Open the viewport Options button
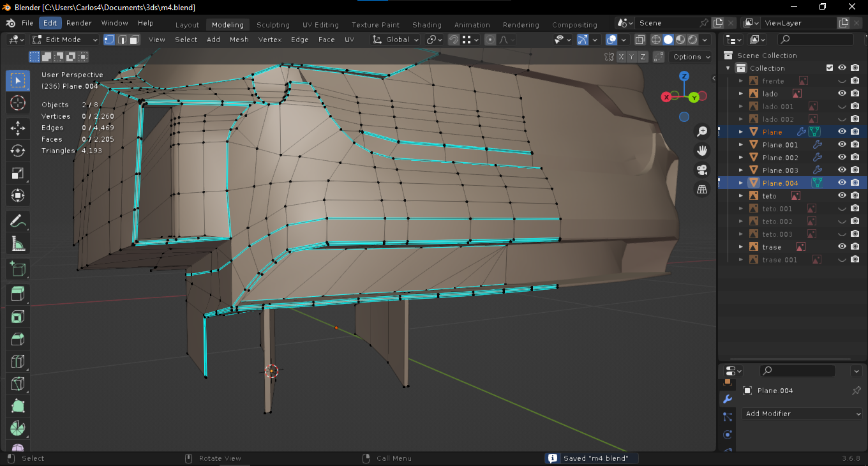The height and width of the screenshot is (466, 868). 691,57
